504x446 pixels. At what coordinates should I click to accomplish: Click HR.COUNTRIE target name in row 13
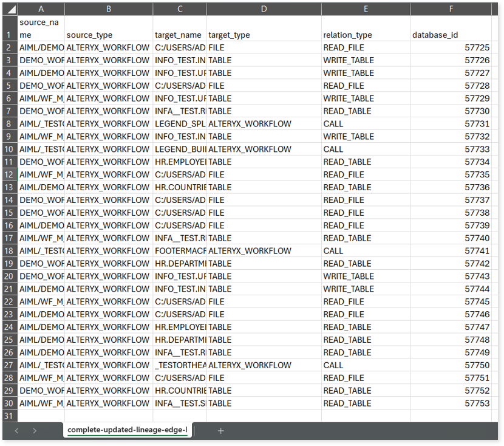coord(180,188)
